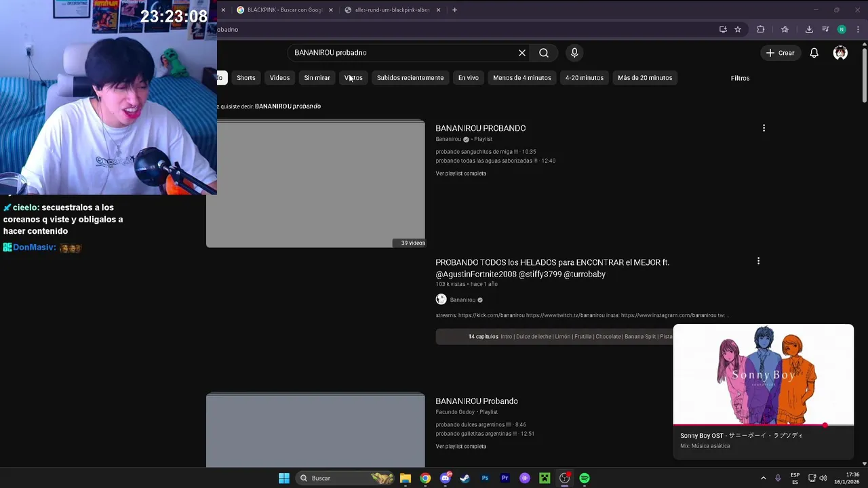The image size is (868, 488).
Task: Click install app icon in address bar
Action: point(723,29)
